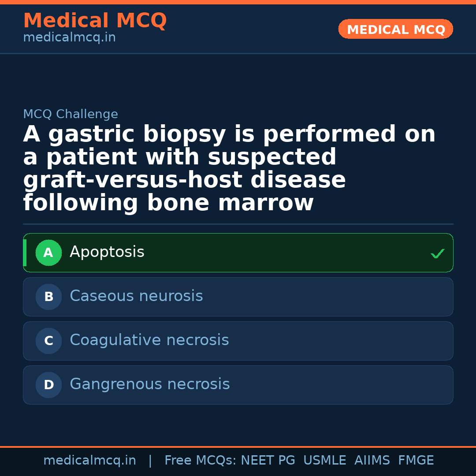
Task: Click the green bar beside Apoptosis
Action: pyautogui.click(x=25, y=253)
